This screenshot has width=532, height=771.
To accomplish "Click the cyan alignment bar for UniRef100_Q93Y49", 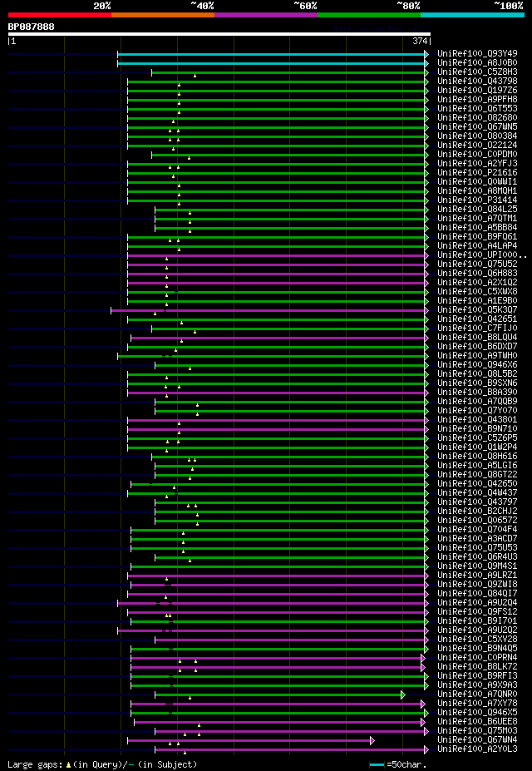I will coord(271,54).
